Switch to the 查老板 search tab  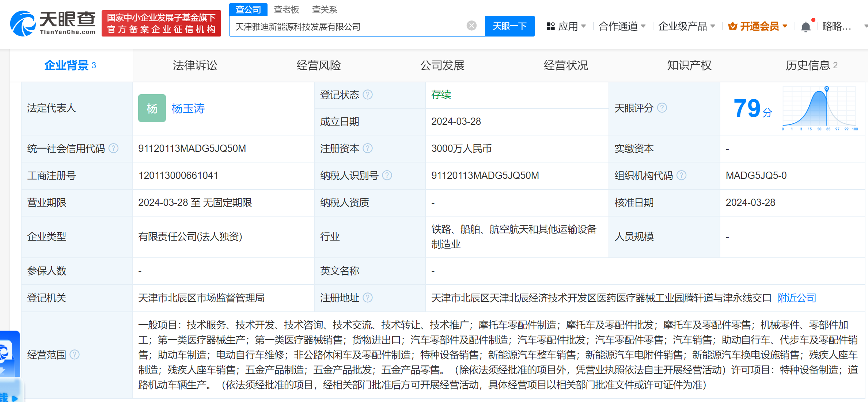pyautogui.click(x=287, y=9)
